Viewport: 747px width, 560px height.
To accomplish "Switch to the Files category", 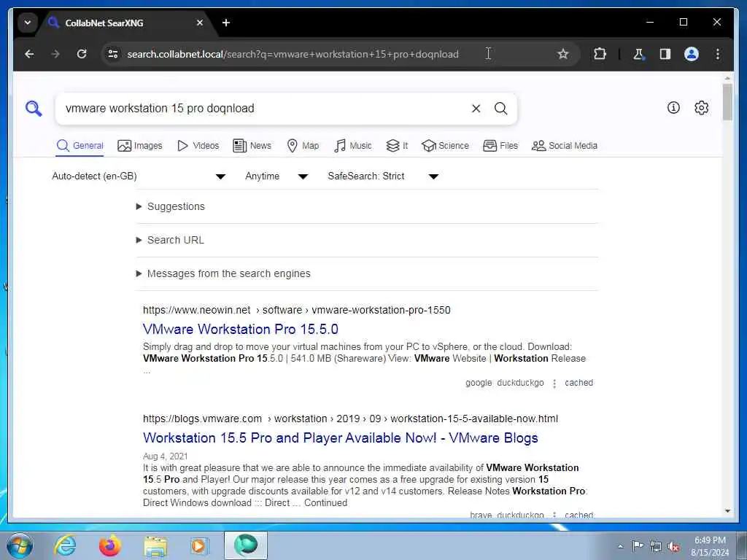I will pyautogui.click(x=500, y=146).
